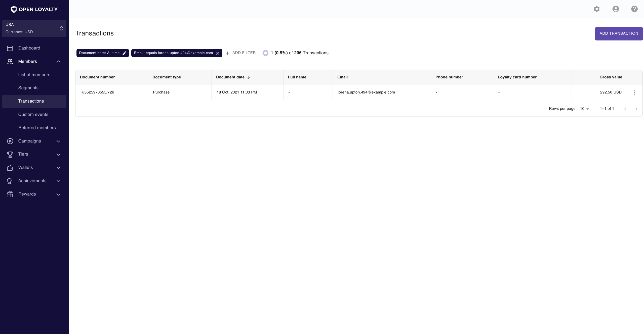
Task: Click the Dashboard layout icon
Action: pos(10,48)
